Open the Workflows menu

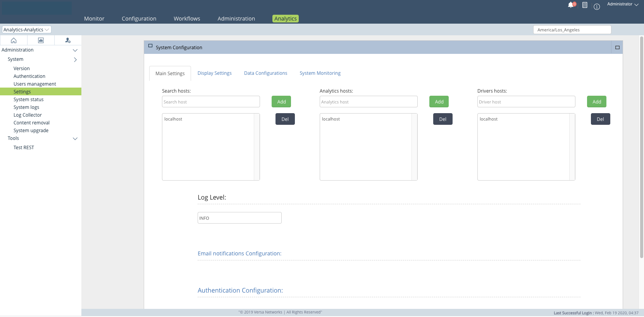(x=187, y=19)
